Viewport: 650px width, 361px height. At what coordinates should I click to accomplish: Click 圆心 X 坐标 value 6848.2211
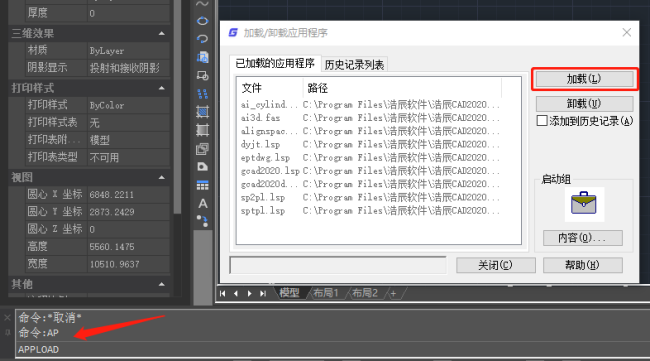coord(129,194)
